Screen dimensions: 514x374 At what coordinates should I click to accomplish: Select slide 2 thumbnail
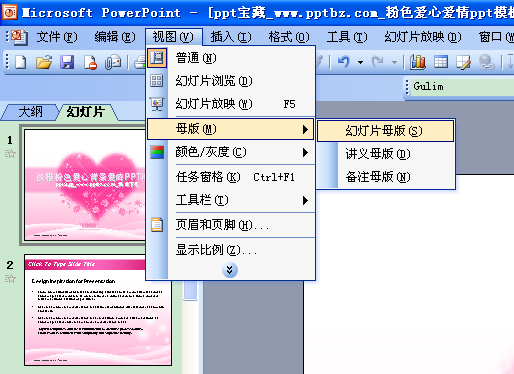pos(98,310)
